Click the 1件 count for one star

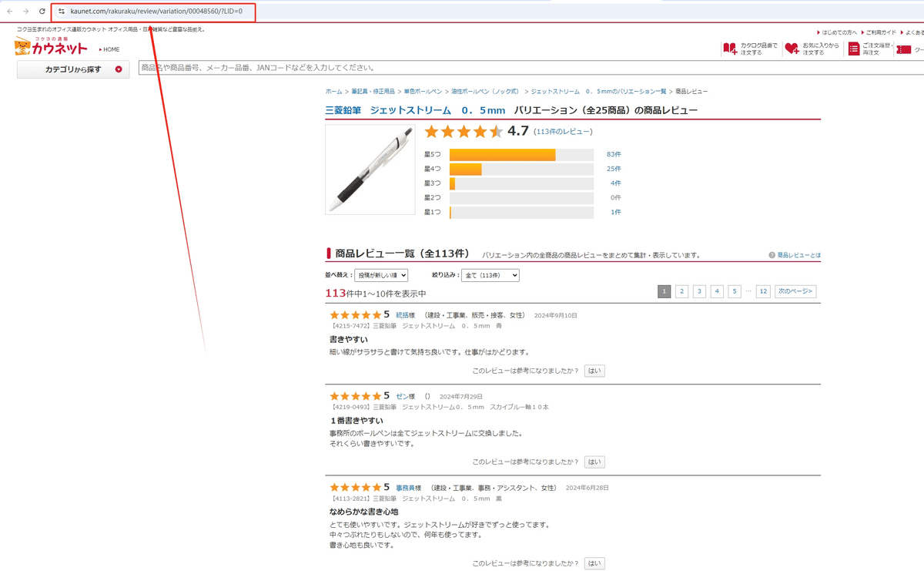[615, 212]
